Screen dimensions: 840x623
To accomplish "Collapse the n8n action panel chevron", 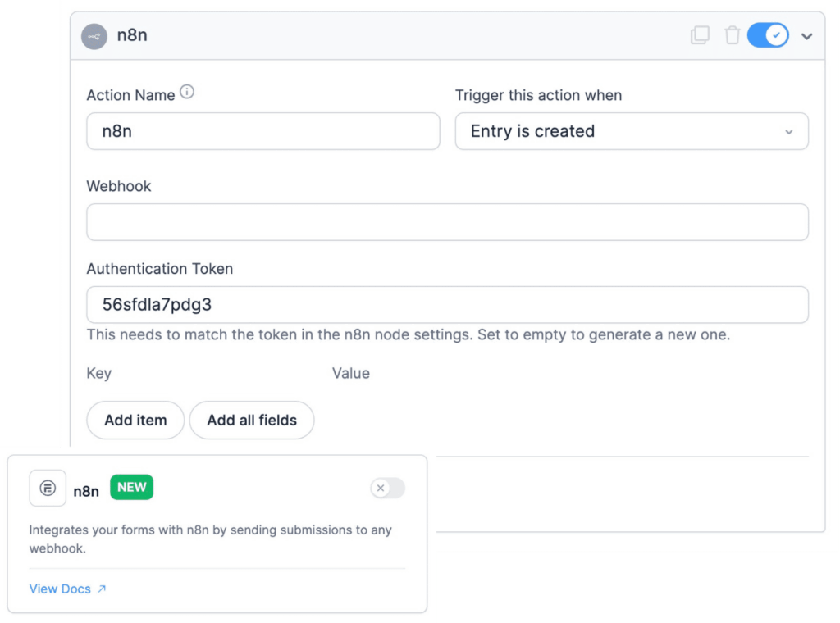I will coord(806,35).
